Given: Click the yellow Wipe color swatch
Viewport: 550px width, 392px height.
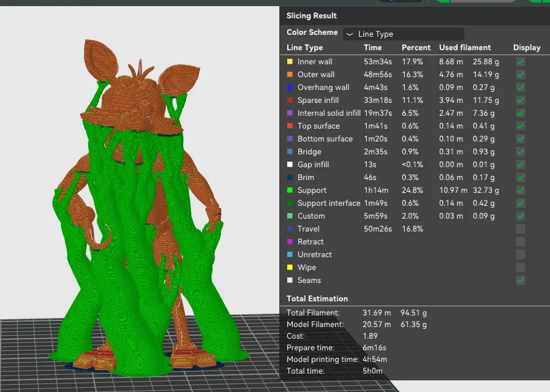Looking at the screenshot, I should tap(290, 267).
